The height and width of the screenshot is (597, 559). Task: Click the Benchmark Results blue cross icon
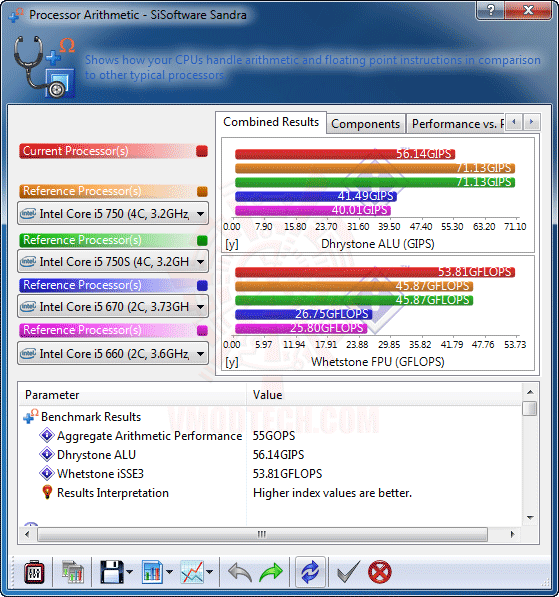pos(30,416)
